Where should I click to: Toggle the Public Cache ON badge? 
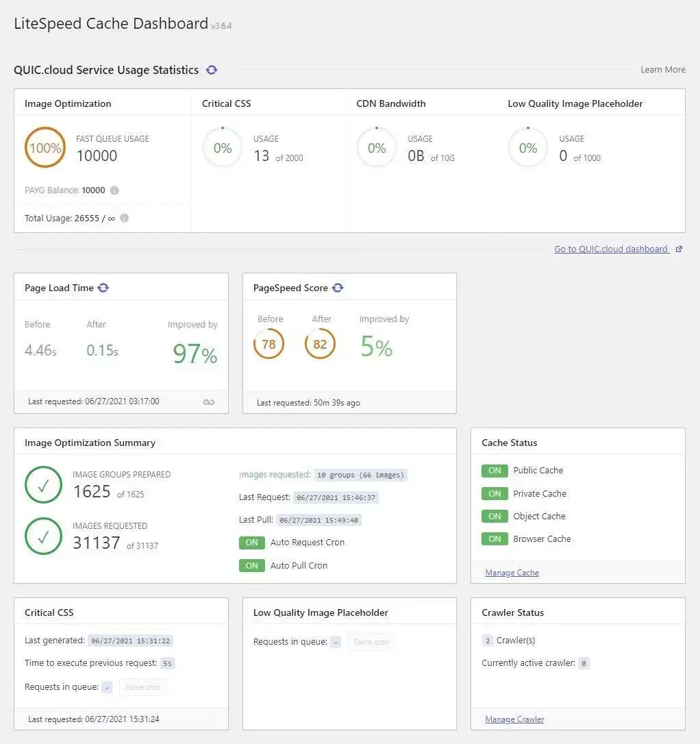coord(495,470)
